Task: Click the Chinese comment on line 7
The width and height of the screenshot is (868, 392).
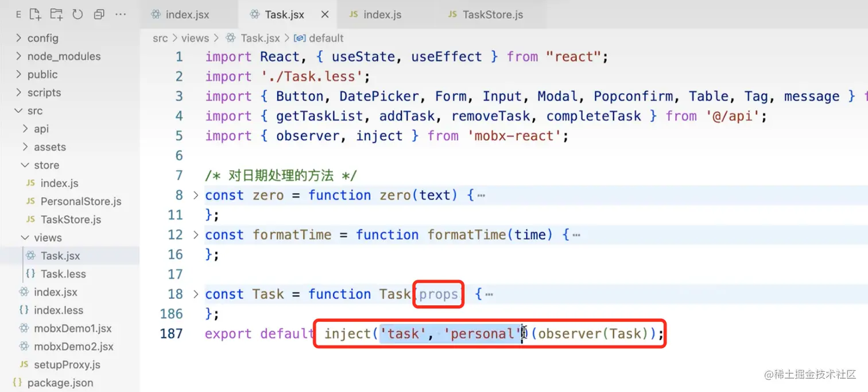Action: point(281,175)
